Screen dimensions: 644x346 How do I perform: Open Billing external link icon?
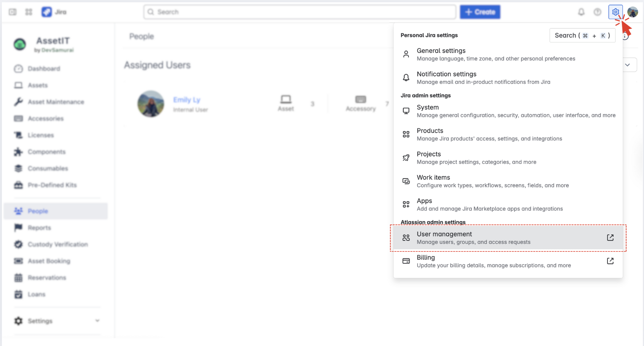[610, 261]
